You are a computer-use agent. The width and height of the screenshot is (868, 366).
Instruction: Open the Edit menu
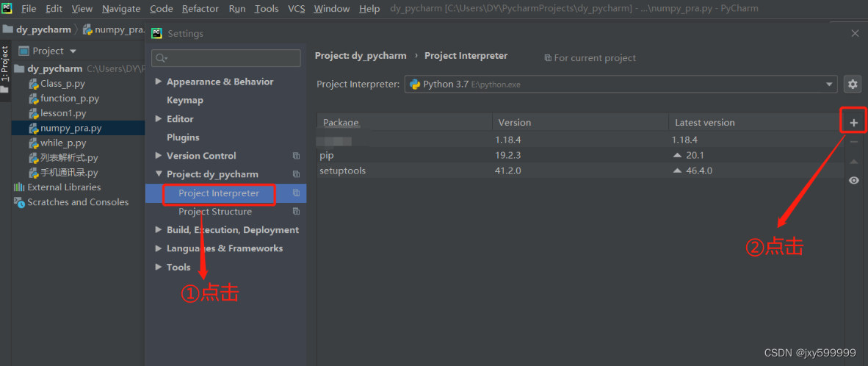point(54,8)
